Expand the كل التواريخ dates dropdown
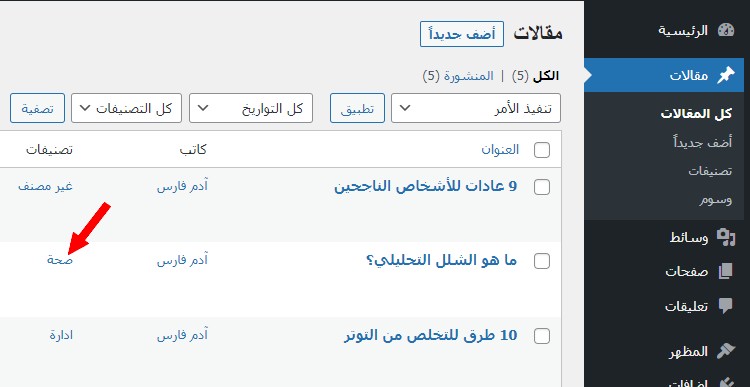 point(251,108)
